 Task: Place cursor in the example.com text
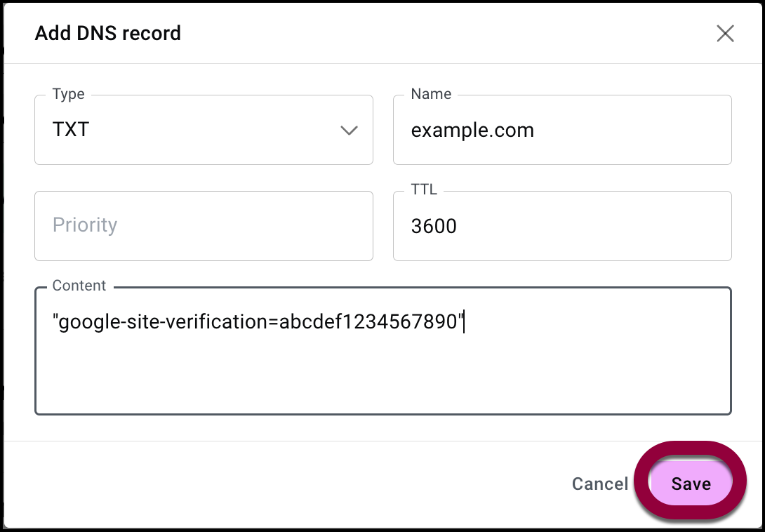click(x=472, y=131)
